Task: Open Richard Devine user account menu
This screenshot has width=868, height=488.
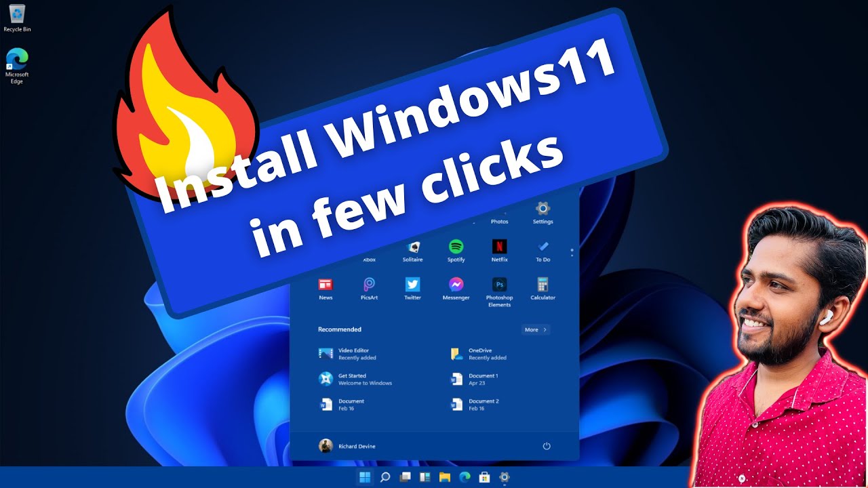Action: 347,446
